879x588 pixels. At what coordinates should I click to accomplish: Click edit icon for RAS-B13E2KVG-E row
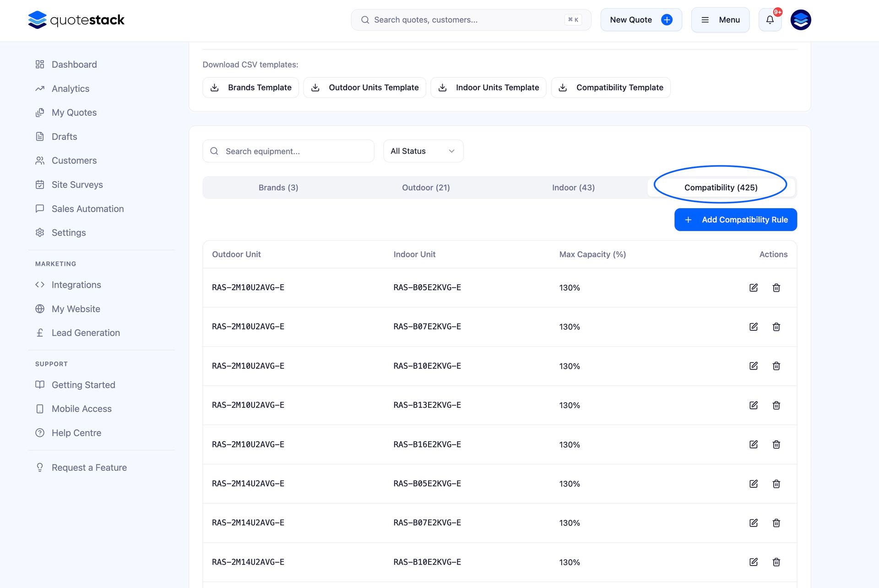(x=753, y=405)
